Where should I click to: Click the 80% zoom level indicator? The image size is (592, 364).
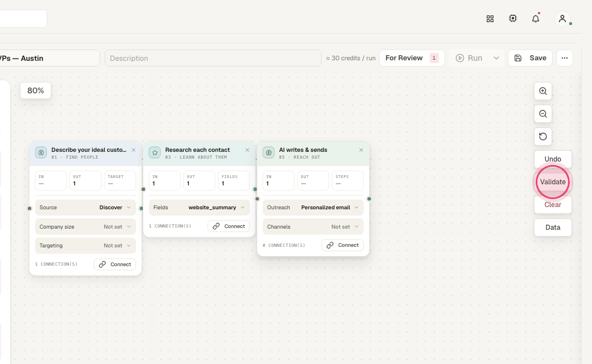[35, 90]
